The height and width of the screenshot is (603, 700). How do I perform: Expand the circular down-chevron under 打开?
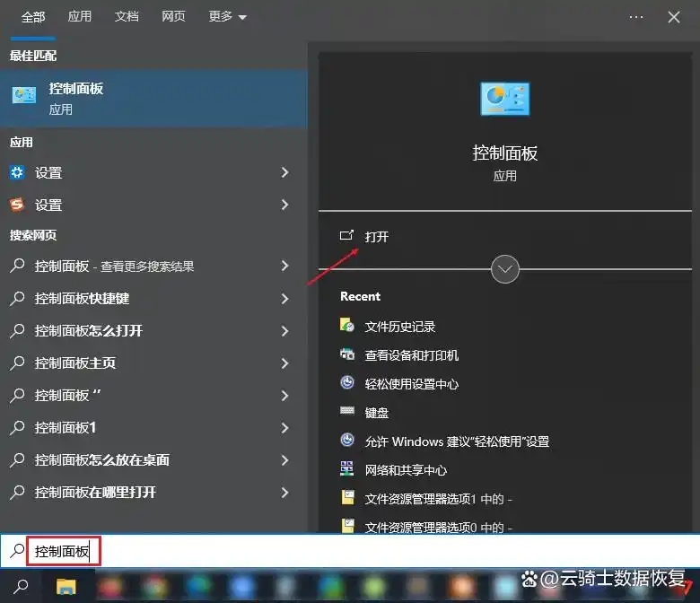pyautogui.click(x=505, y=268)
